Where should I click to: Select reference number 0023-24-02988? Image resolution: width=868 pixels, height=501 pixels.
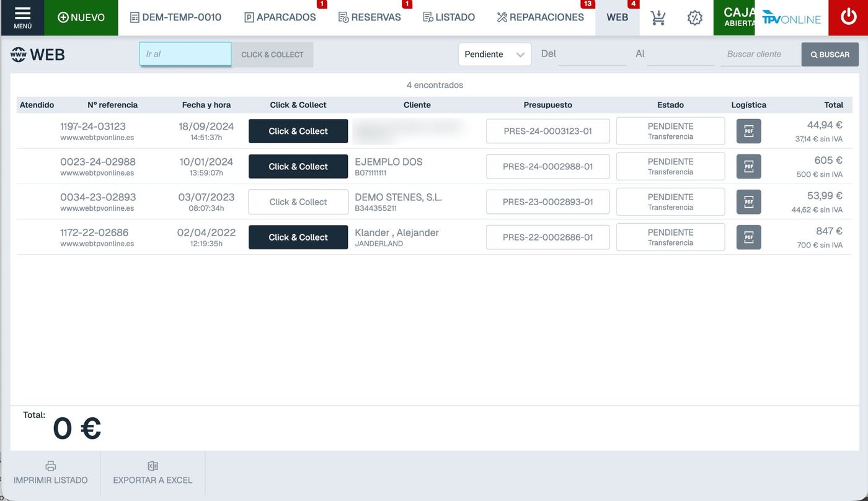tap(98, 162)
